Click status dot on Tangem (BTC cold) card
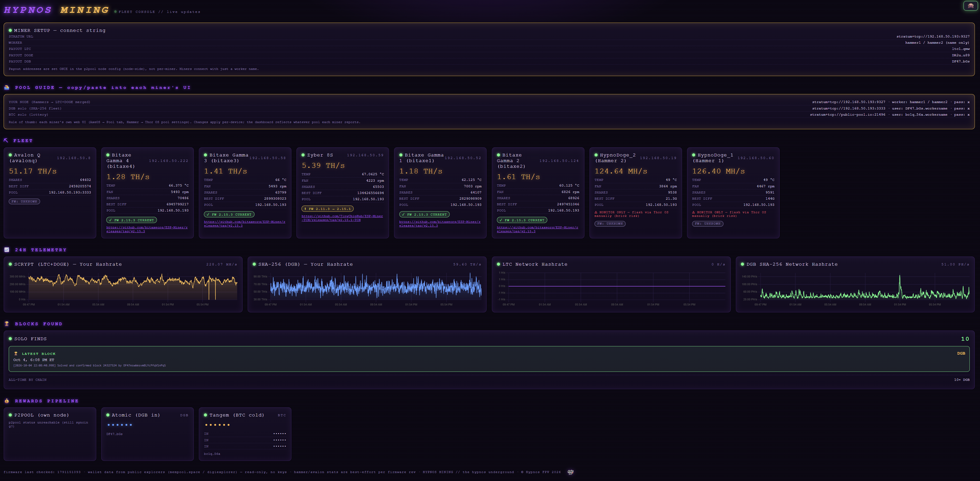The height and width of the screenshot is (481, 980). pos(205,415)
